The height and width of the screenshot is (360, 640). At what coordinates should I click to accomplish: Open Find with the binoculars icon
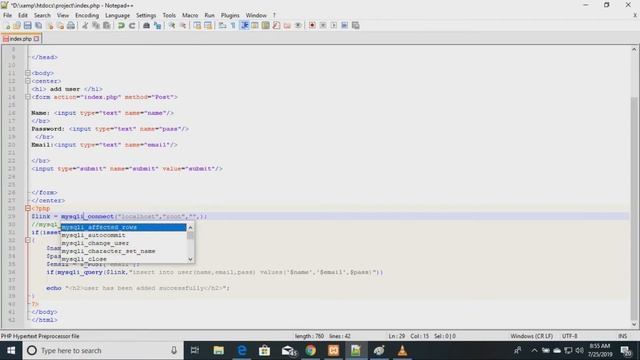point(146,26)
